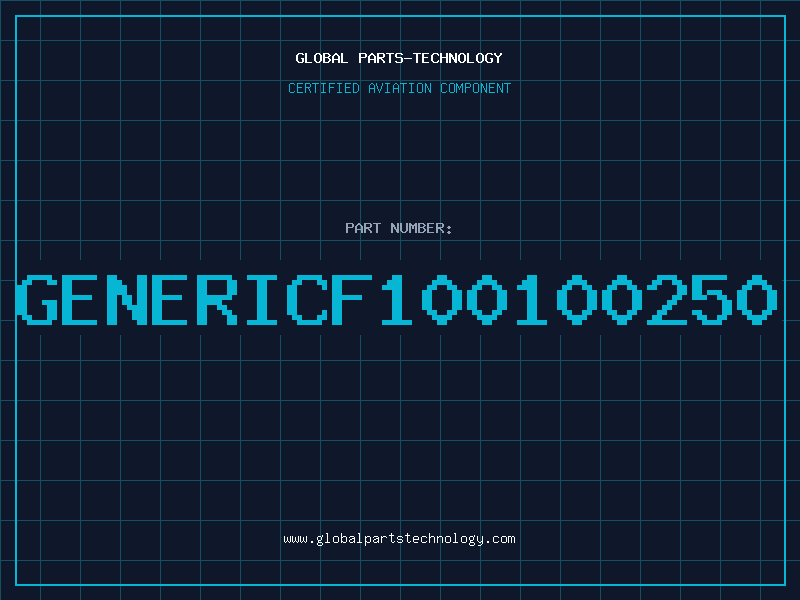This screenshot has height=600, width=800.
Task: Click the final 0 of the part number
Action: click(758, 299)
